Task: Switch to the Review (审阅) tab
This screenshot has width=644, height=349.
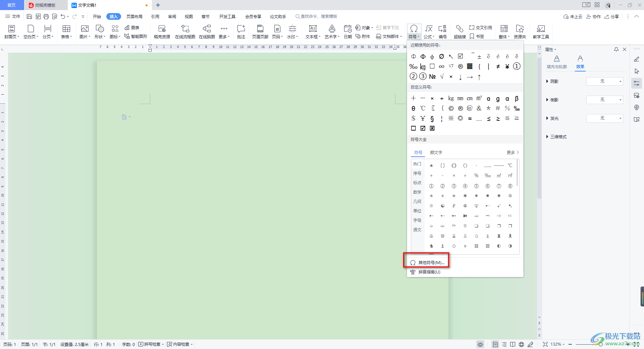Action: tap(172, 16)
